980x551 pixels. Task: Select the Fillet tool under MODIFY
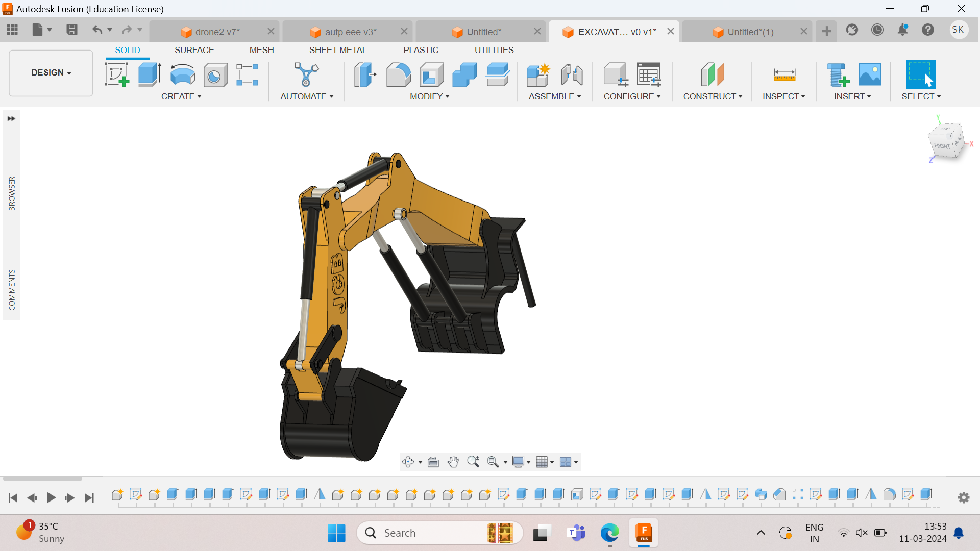(400, 74)
